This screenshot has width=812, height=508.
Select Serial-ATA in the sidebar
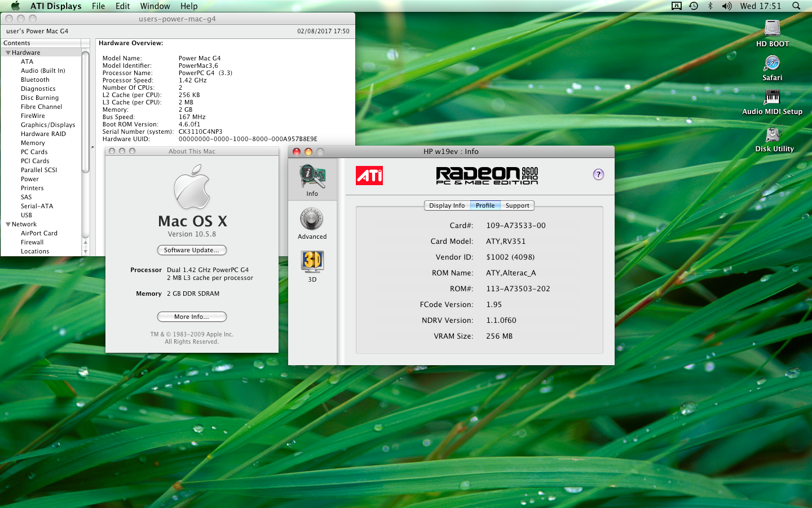tap(37, 206)
